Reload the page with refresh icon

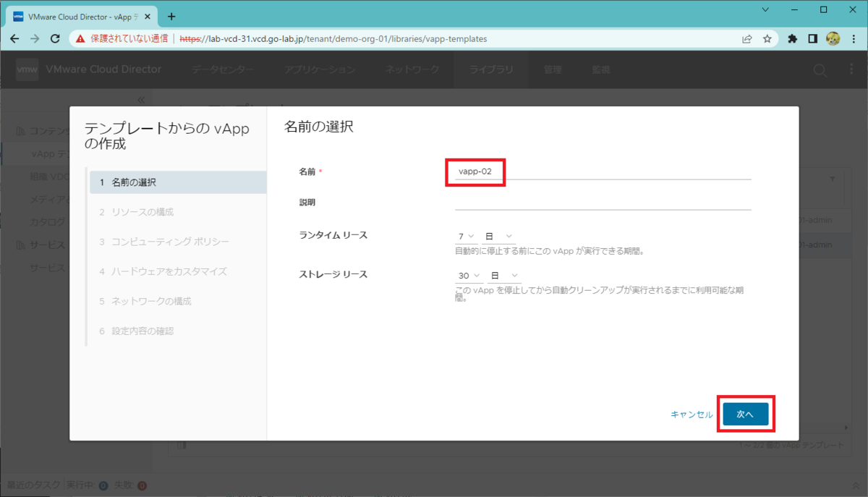[x=55, y=39]
